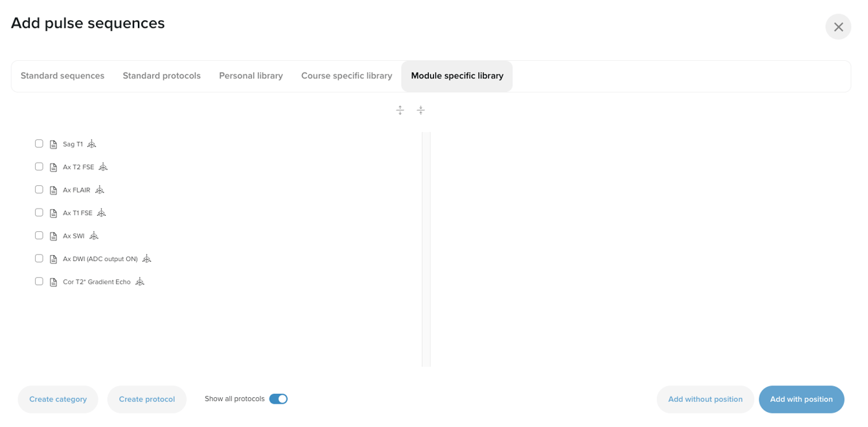Screen dimensions: 868x427
Task: Select the Ax T1 FSE checkbox
Action: [39, 213]
